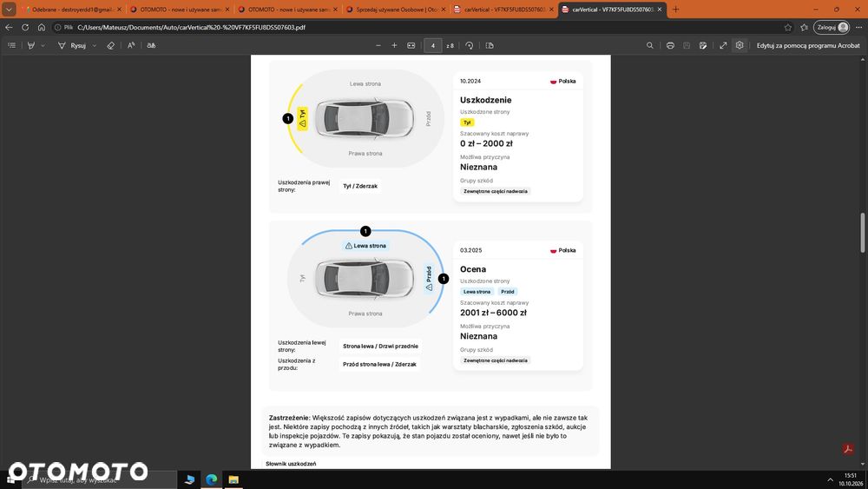Open File Explorer from the taskbar

pyautogui.click(x=233, y=479)
